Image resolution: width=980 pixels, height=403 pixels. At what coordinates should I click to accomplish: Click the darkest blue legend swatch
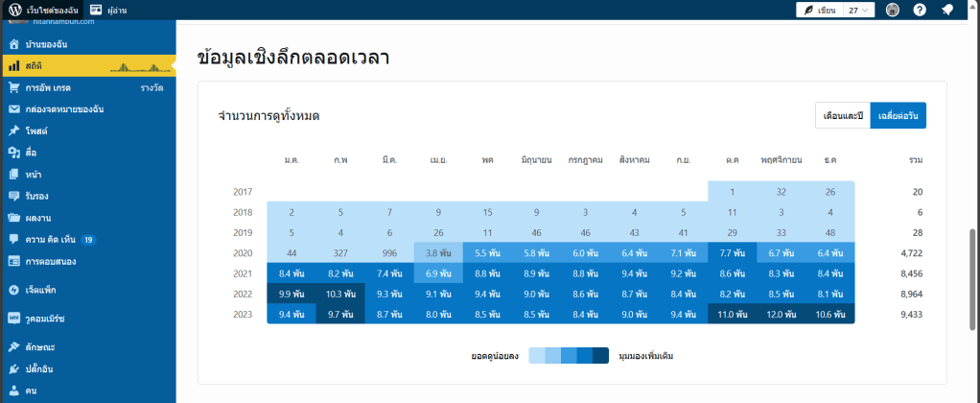[x=600, y=356]
